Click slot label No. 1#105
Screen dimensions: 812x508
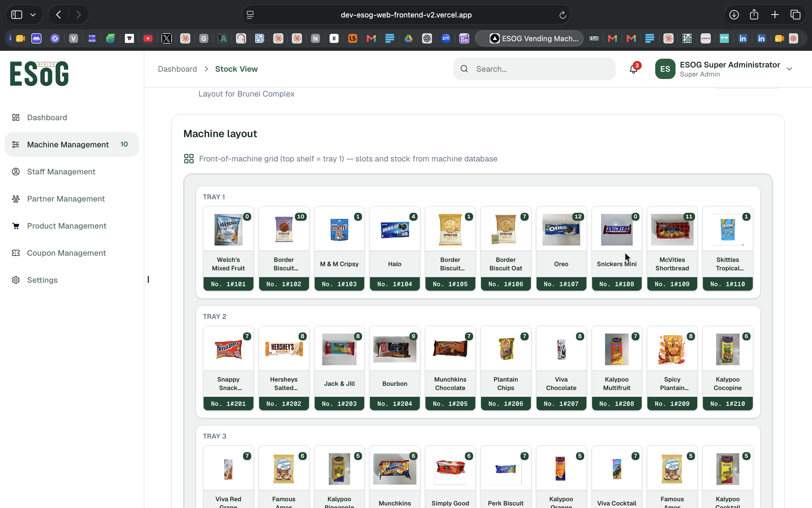[450, 284]
